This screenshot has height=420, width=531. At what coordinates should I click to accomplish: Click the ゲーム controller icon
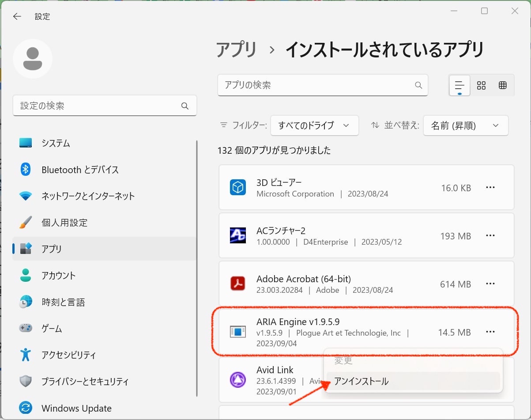pyautogui.click(x=26, y=328)
